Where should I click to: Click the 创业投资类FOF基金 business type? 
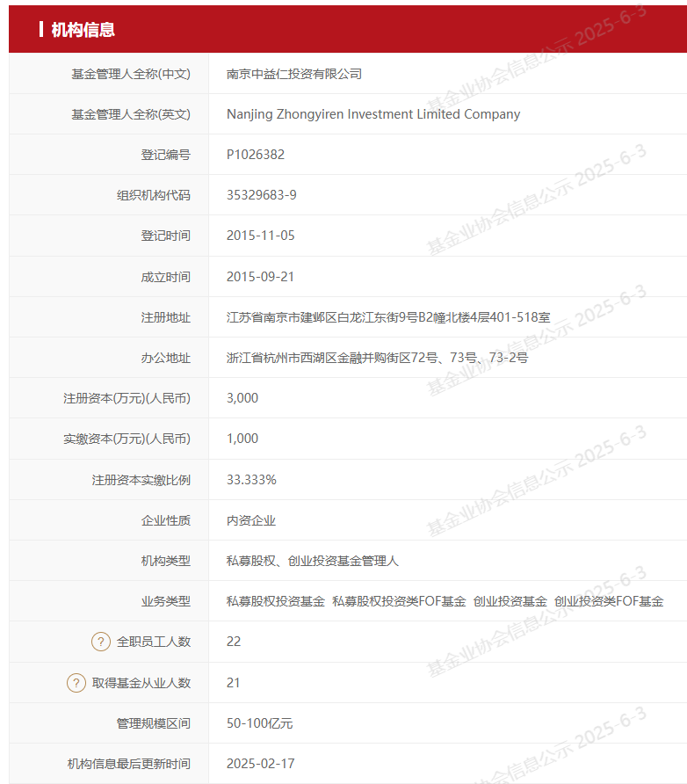pyautogui.click(x=609, y=601)
